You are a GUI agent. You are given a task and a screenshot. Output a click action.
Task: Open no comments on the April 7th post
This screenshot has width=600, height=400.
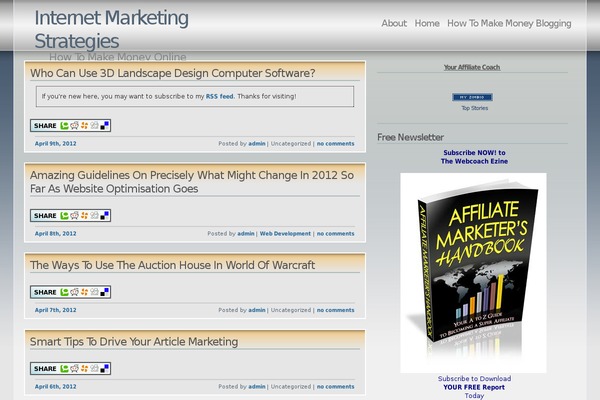coord(335,310)
